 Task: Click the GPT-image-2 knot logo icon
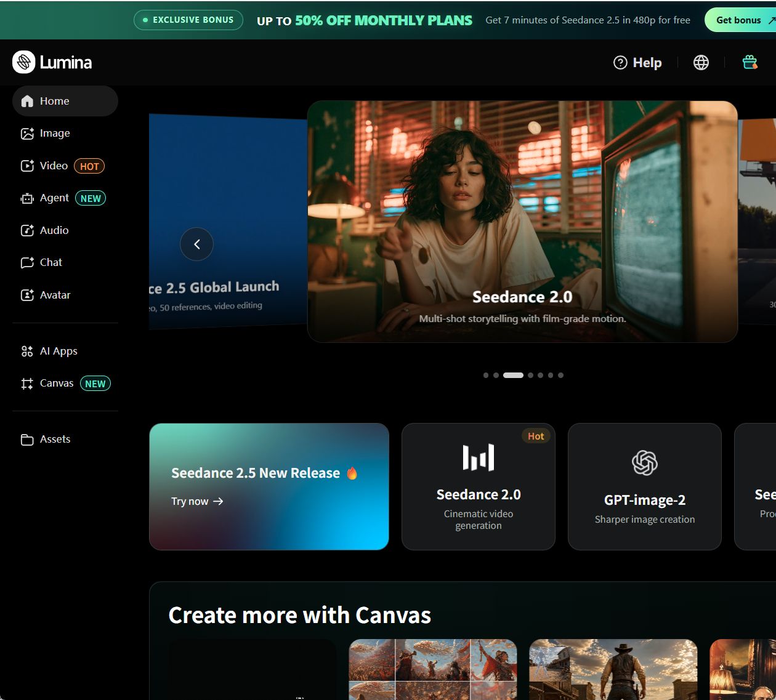point(645,463)
